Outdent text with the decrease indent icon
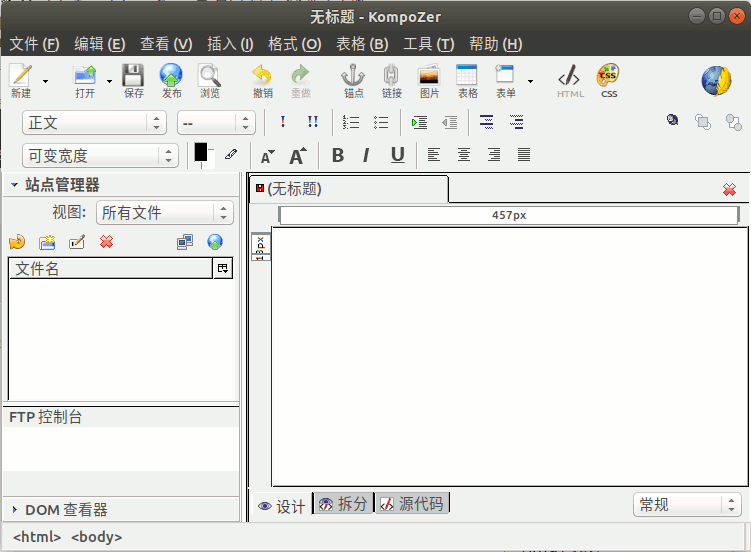 pyautogui.click(x=449, y=122)
